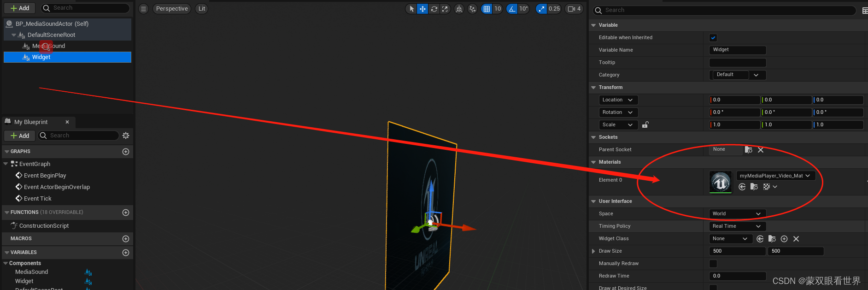Browse to Element 0 material in Content Browser
The image size is (868, 290).
coord(754,187)
